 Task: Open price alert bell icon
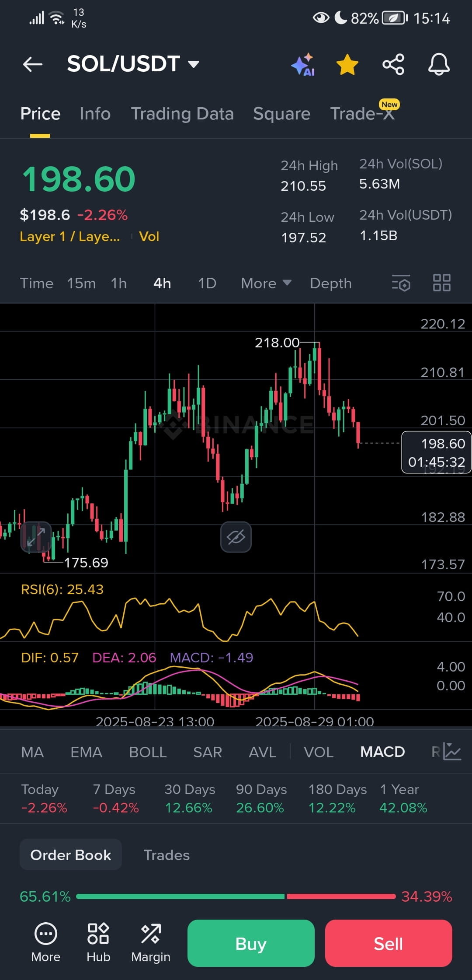pyautogui.click(x=439, y=65)
